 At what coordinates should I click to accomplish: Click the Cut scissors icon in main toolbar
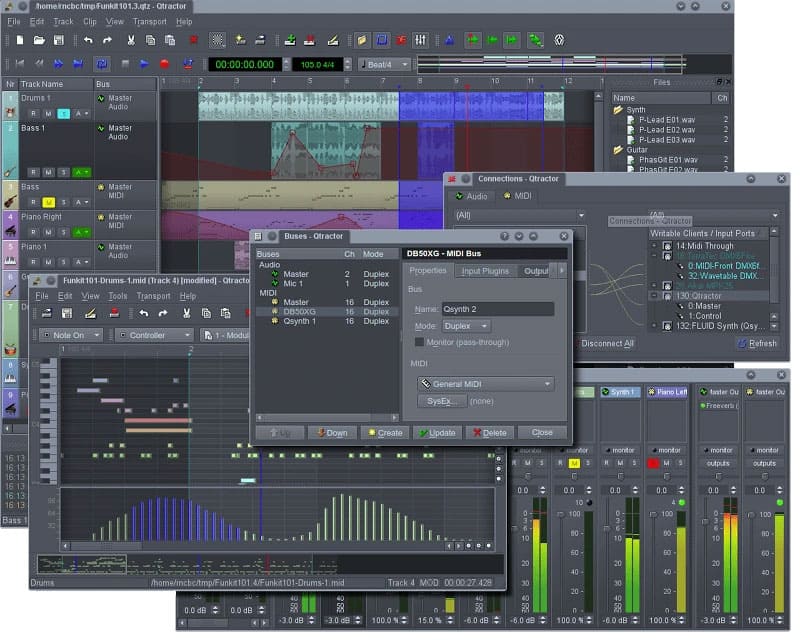point(131,40)
